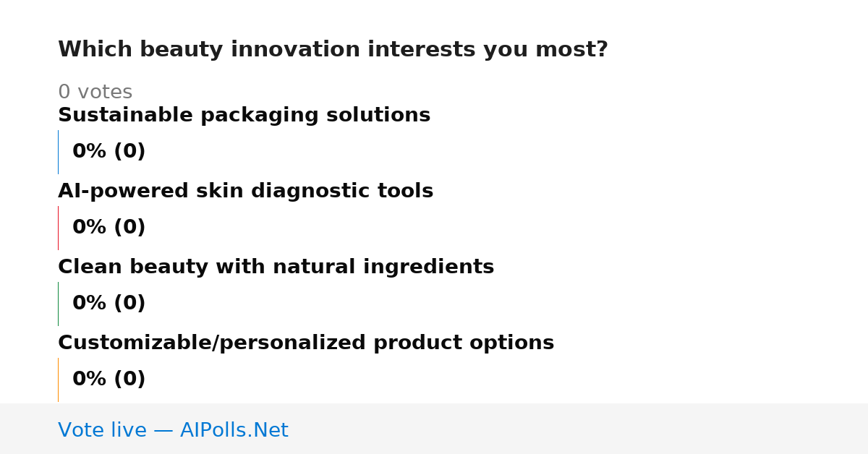This screenshot has height=454, width=868.
Task: Click the words 'Vote live' in the footer
Action: pos(102,431)
